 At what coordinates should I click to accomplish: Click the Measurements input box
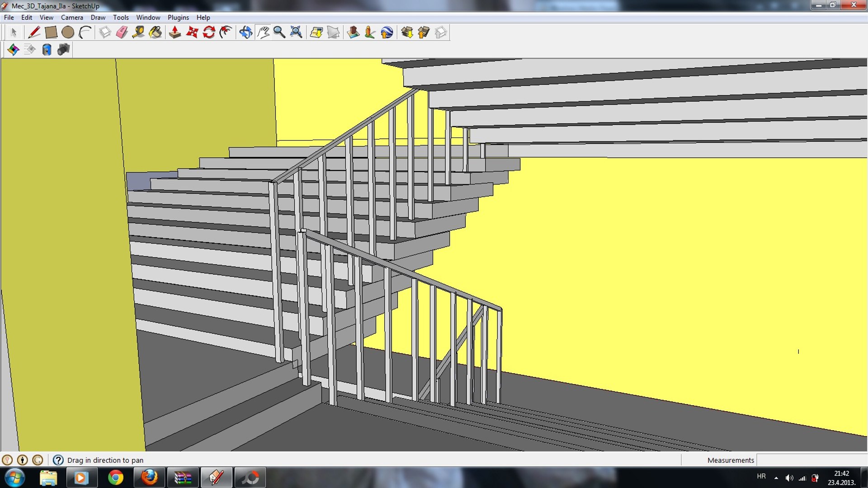point(811,460)
